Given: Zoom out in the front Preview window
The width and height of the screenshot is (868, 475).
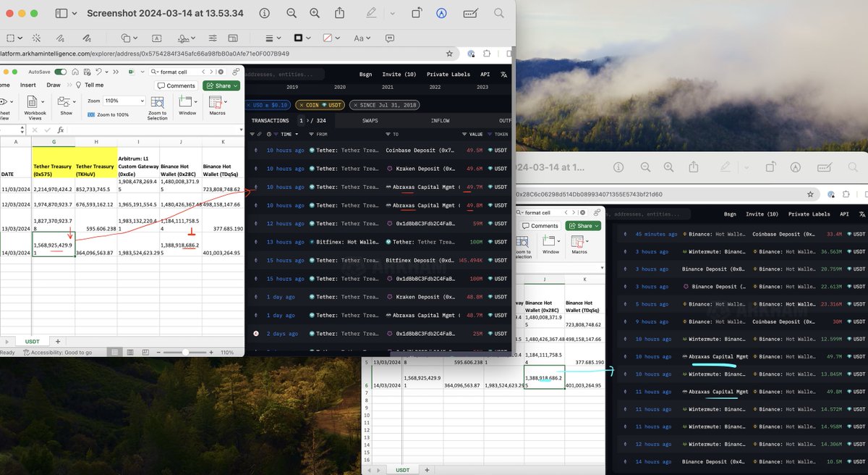Looking at the screenshot, I should tap(291, 13).
